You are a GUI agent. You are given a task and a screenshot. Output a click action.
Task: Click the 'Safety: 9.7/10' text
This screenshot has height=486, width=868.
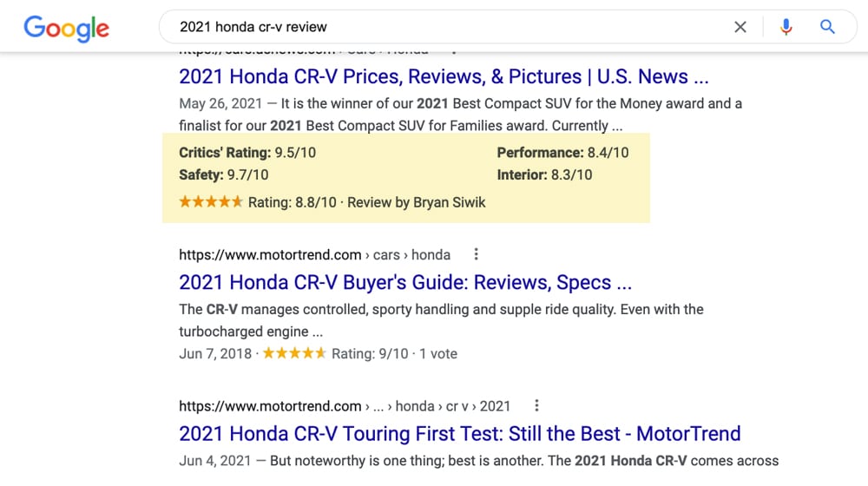coord(224,175)
